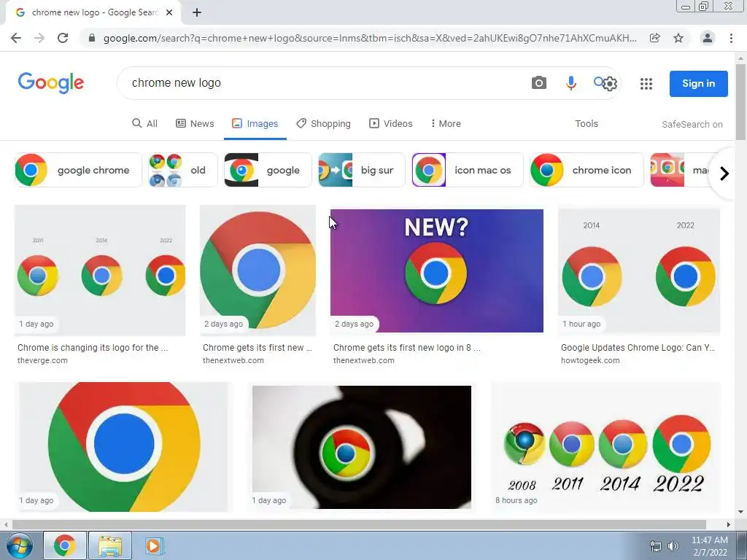The height and width of the screenshot is (560, 747).
Task: Open the purple 'NEW?' Chrome image
Action: [437, 271]
